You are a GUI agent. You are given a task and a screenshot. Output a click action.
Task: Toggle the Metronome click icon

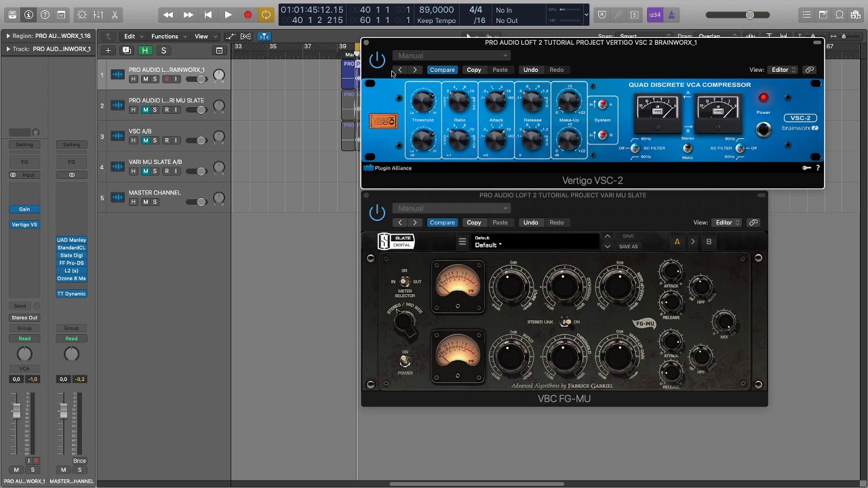coord(671,15)
